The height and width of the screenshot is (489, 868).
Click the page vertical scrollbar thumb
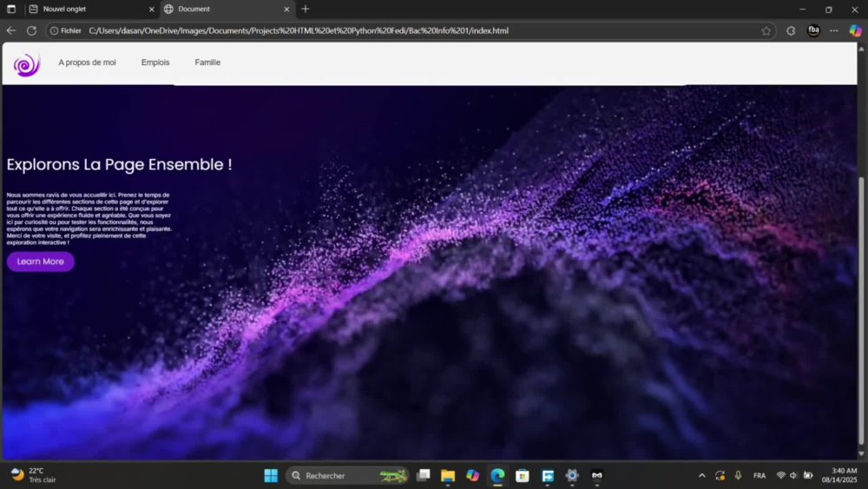click(x=861, y=310)
